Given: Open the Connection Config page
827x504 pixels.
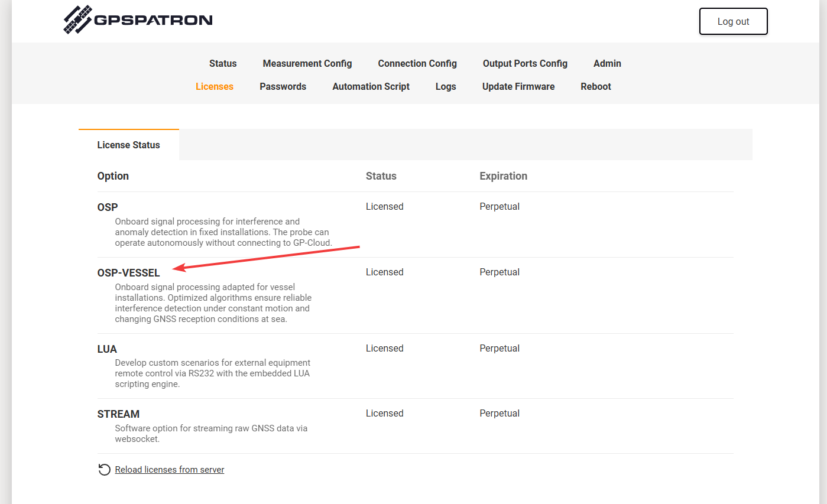Looking at the screenshot, I should coord(417,63).
